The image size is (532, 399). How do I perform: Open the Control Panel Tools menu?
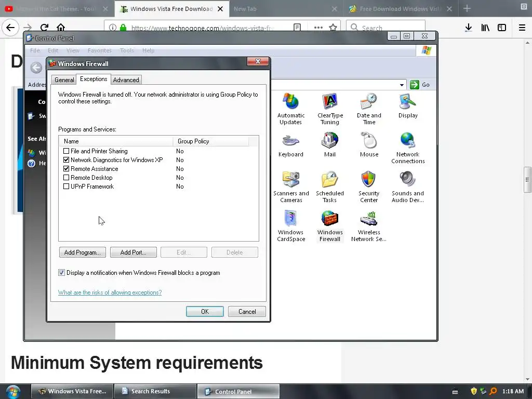point(127,50)
